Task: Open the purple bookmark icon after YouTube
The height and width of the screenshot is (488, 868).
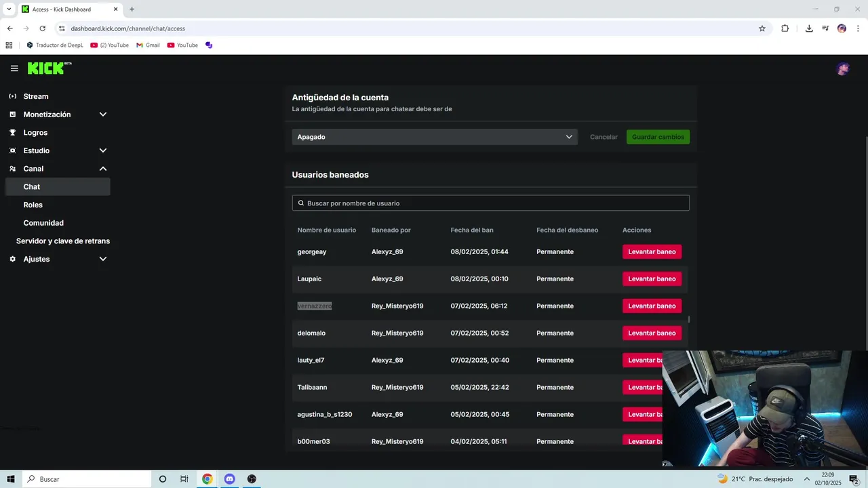Action: click(x=209, y=45)
